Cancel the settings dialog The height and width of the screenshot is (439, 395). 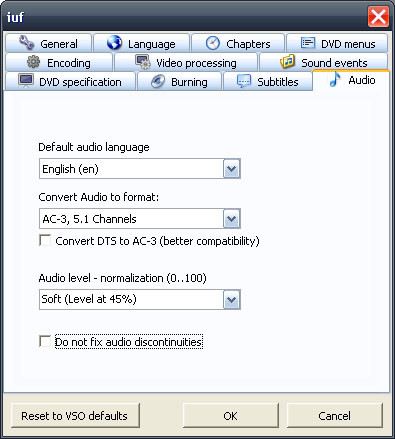(335, 416)
